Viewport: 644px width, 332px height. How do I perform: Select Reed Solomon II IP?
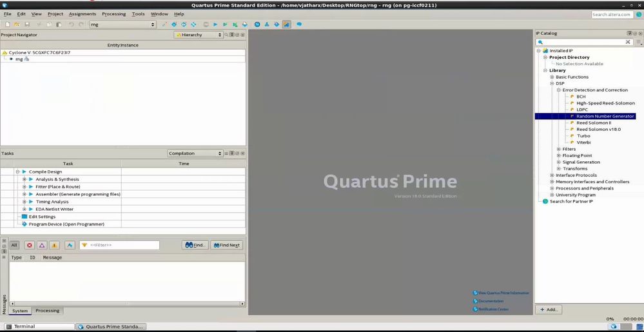tap(594, 123)
